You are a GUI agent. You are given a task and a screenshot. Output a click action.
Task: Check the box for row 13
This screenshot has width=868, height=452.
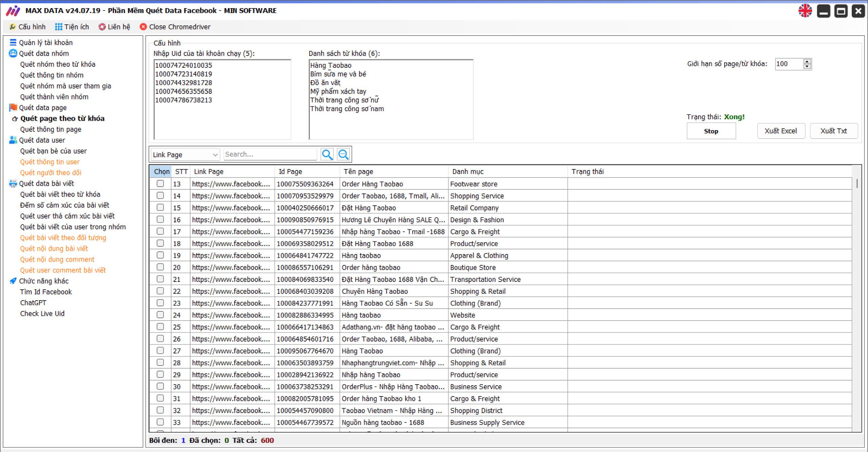click(160, 184)
